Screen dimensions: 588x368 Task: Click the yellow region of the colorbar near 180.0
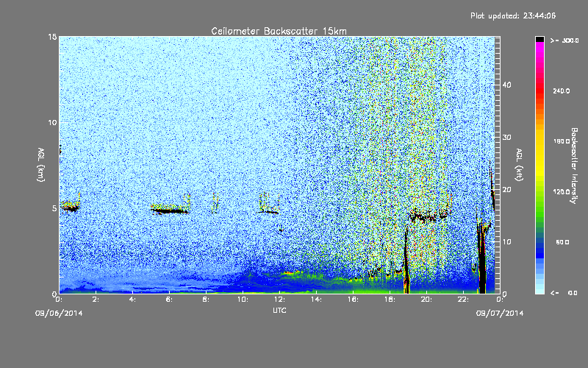coord(539,141)
